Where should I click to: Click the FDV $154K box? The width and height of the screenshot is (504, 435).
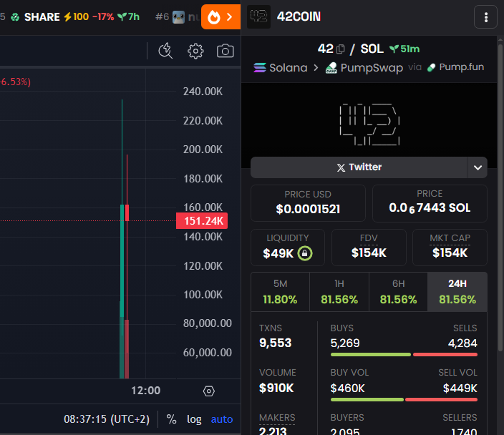[369, 248]
